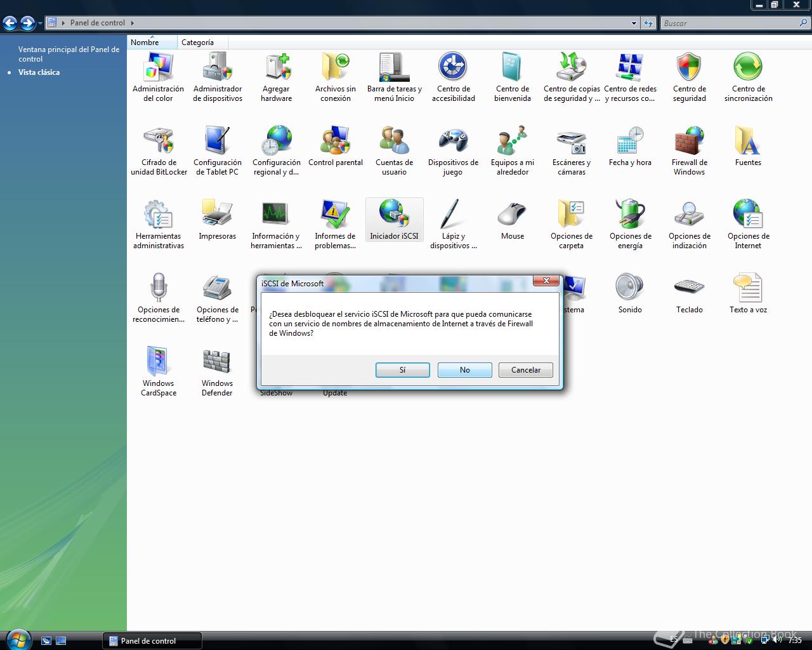This screenshot has height=650, width=812.
Task: Open Fecha y hora
Action: [x=631, y=147]
